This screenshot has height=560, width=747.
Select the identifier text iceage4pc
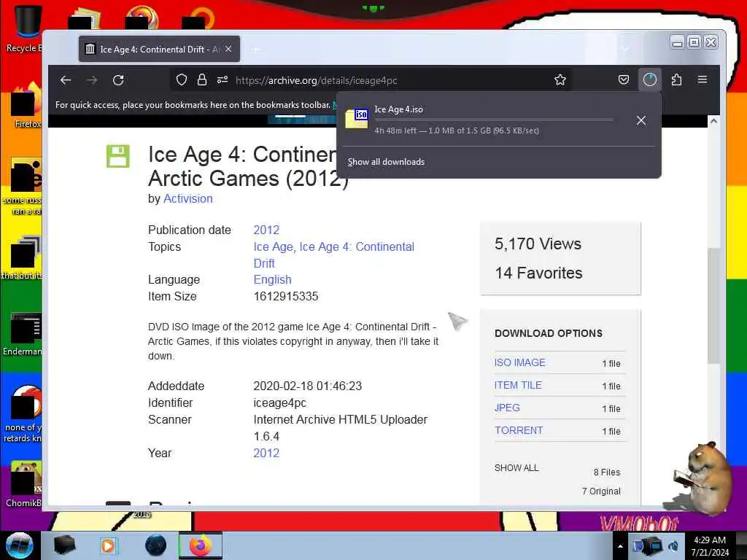(279, 402)
